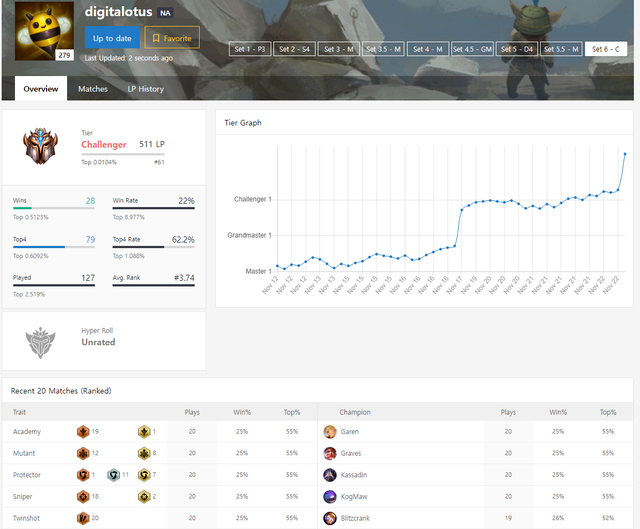Click the Sniper trait row name
Image resolution: width=640 pixels, height=529 pixels.
[22, 496]
